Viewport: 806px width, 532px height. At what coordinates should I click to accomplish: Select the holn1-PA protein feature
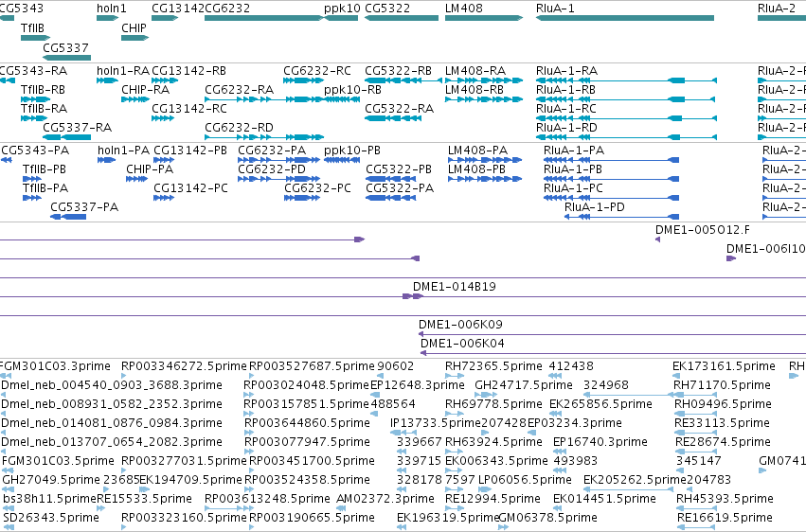click(x=106, y=160)
